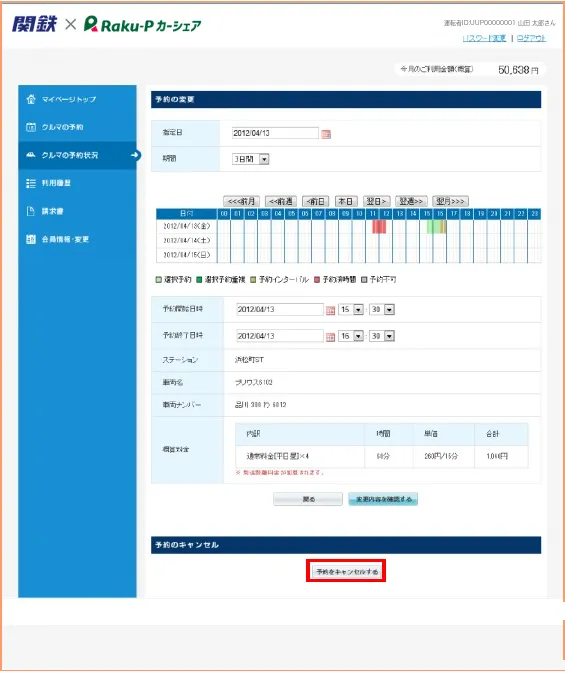The width and height of the screenshot is (565, 673).
Task: Jump to today with 本日 button
Action: (346, 201)
